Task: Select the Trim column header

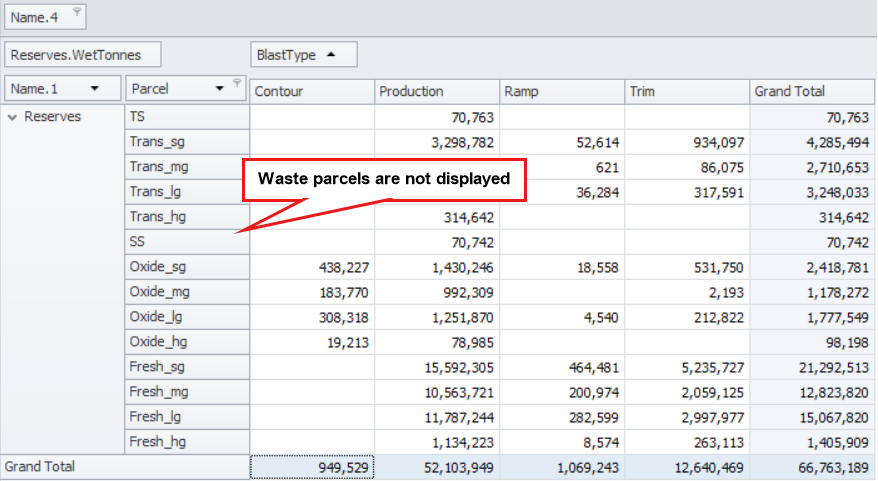Action: tap(686, 91)
